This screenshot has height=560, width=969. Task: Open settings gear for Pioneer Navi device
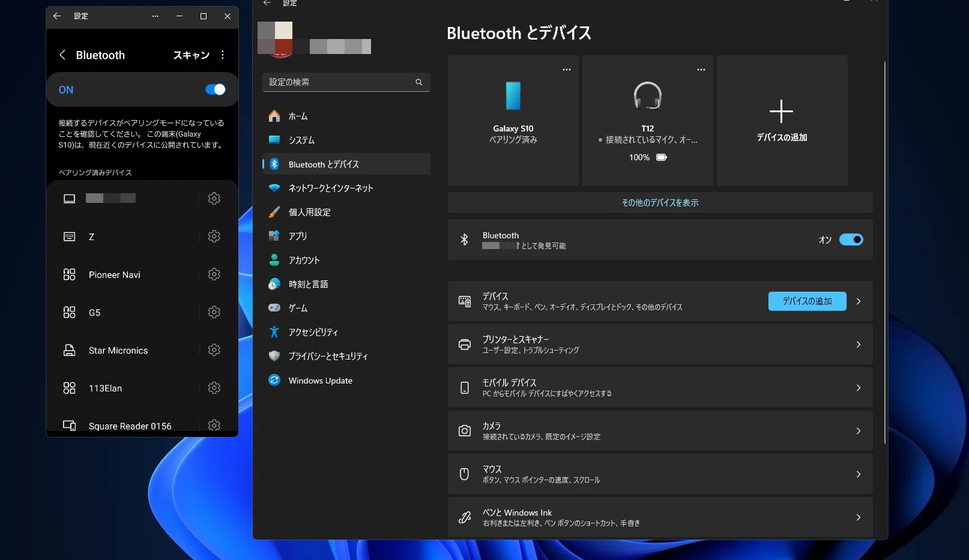(x=214, y=274)
